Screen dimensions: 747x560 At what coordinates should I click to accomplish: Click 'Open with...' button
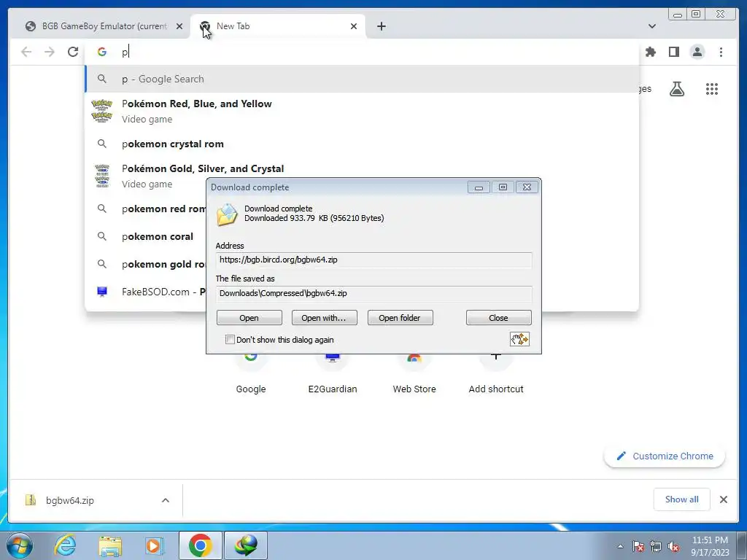click(x=324, y=318)
